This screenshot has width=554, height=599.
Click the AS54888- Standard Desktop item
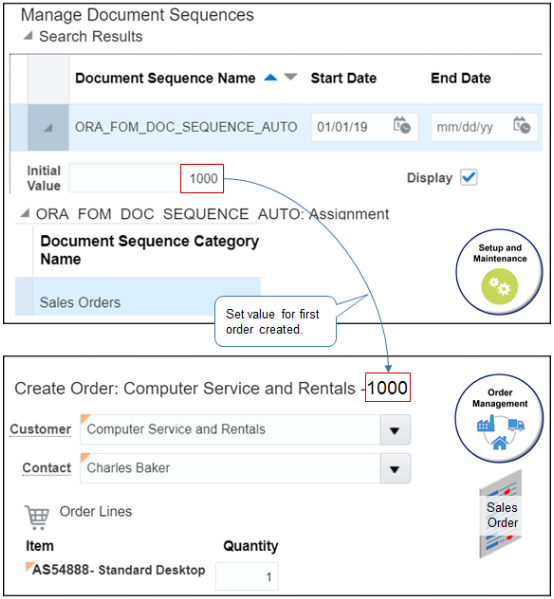click(118, 570)
